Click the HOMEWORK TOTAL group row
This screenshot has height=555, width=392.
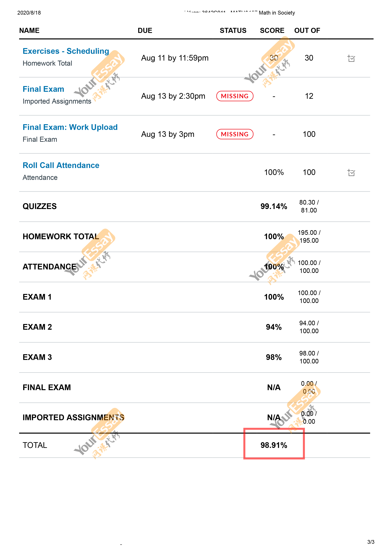pos(194,237)
